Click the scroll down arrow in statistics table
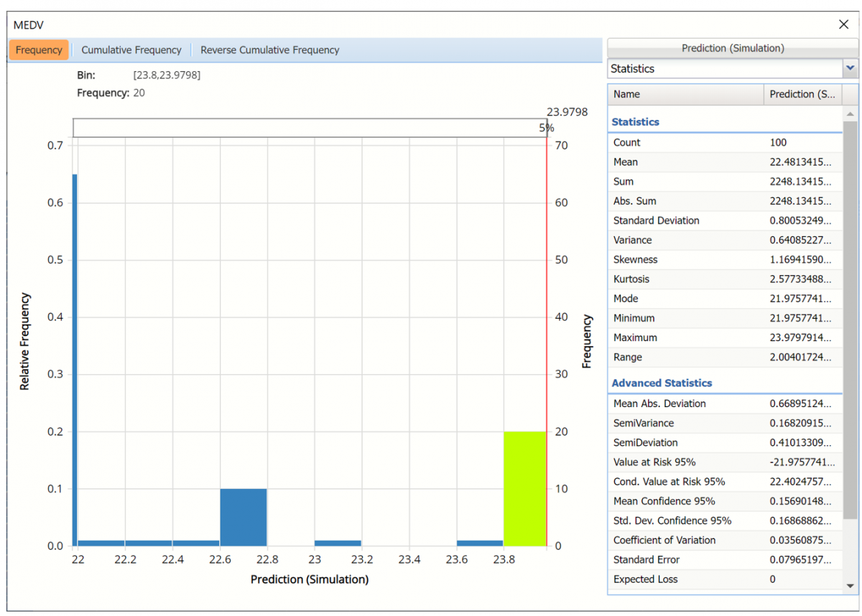The image size is (862, 616). (x=851, y=586)
